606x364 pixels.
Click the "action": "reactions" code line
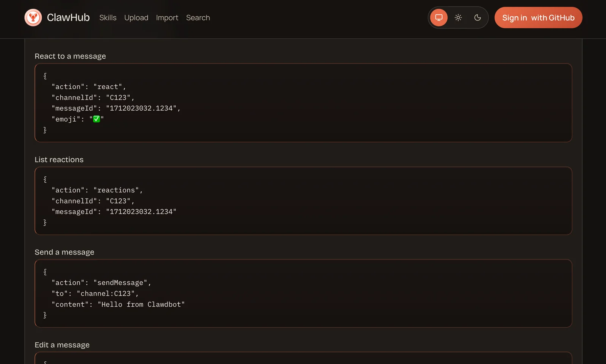(x=97, y=190)
